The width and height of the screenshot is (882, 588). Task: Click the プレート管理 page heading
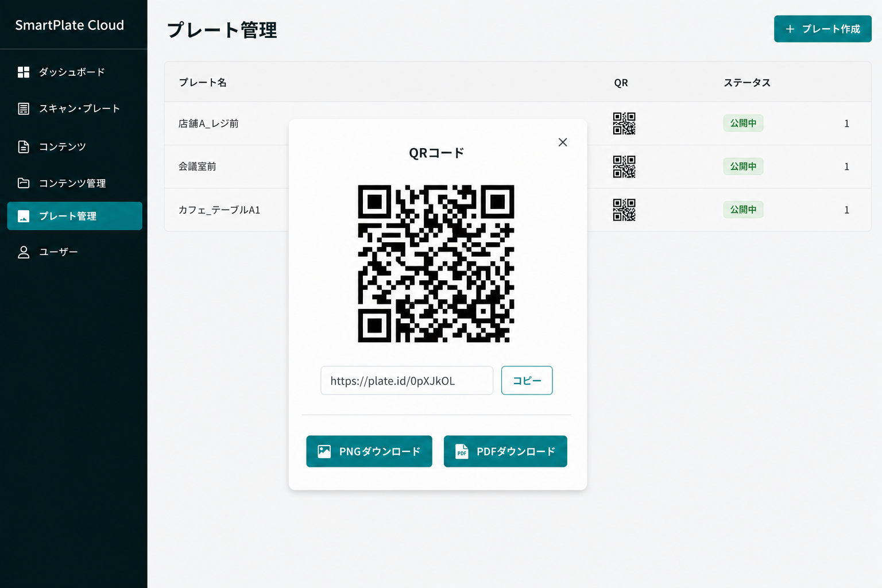(222, 30)
